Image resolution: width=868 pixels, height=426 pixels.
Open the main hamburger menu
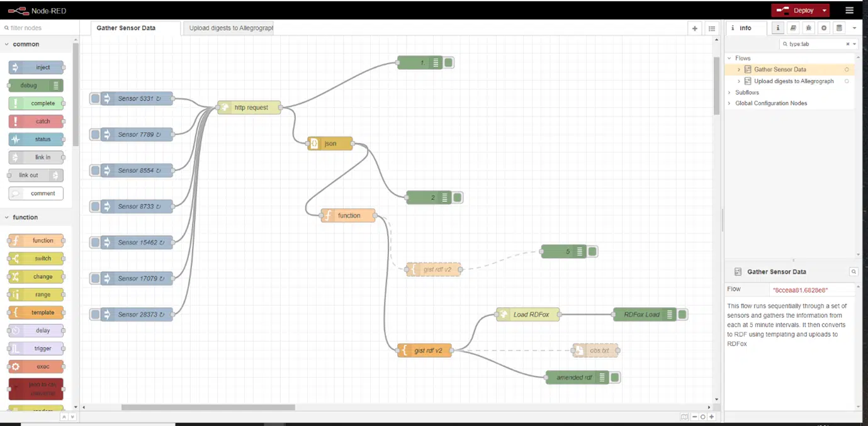click(849, 10)
